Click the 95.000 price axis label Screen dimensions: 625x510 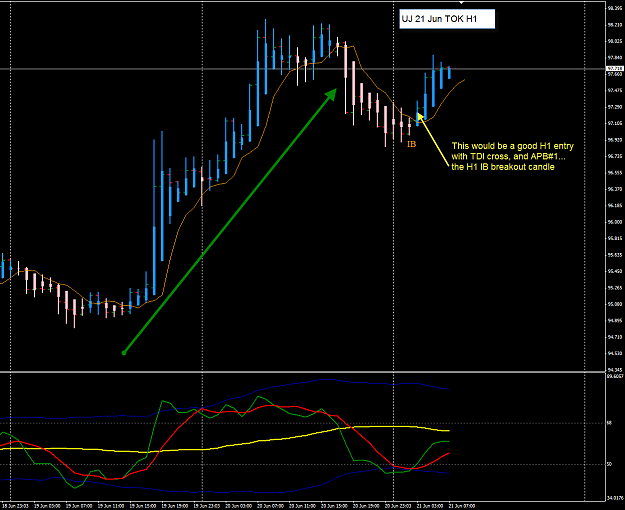click(x=614, y=304)
